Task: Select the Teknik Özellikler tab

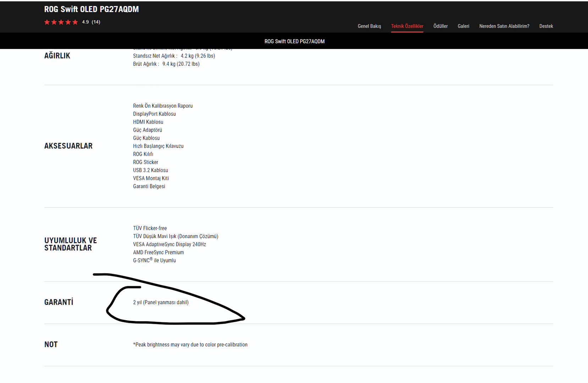Action: [407, 26]
